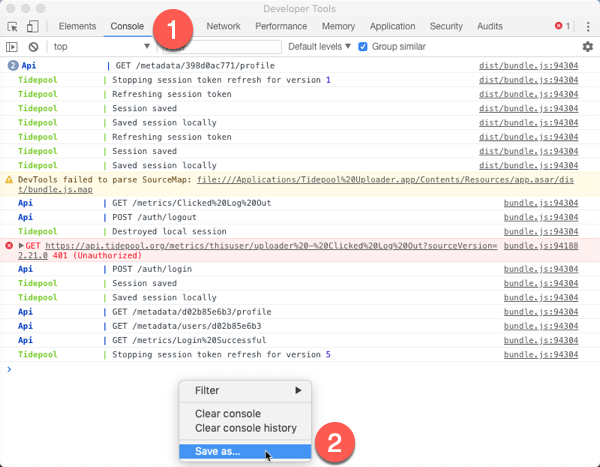
Task: Click the red error count badge
Action: pos(562,26)
